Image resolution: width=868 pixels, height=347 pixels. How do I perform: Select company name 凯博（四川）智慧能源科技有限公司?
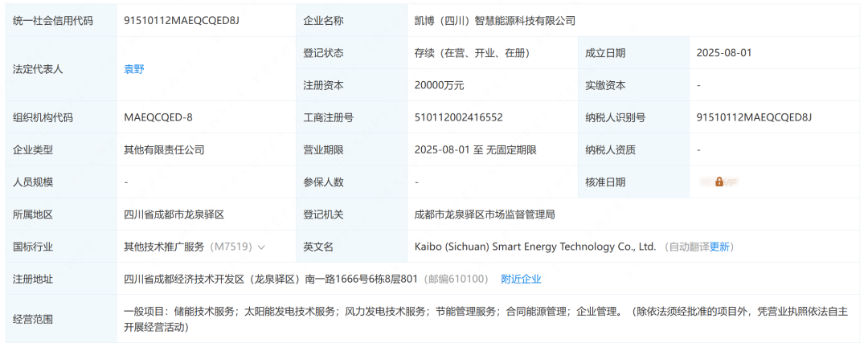click(494, 20)
